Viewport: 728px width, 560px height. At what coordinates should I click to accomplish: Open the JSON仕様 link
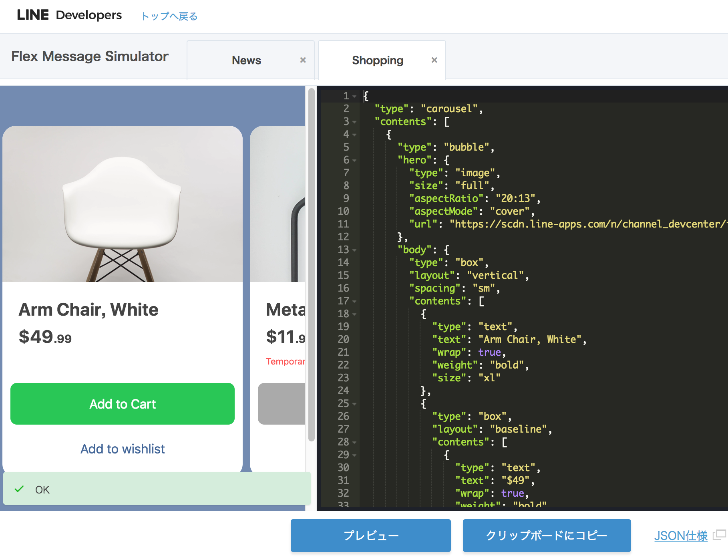tap(681, 536)
